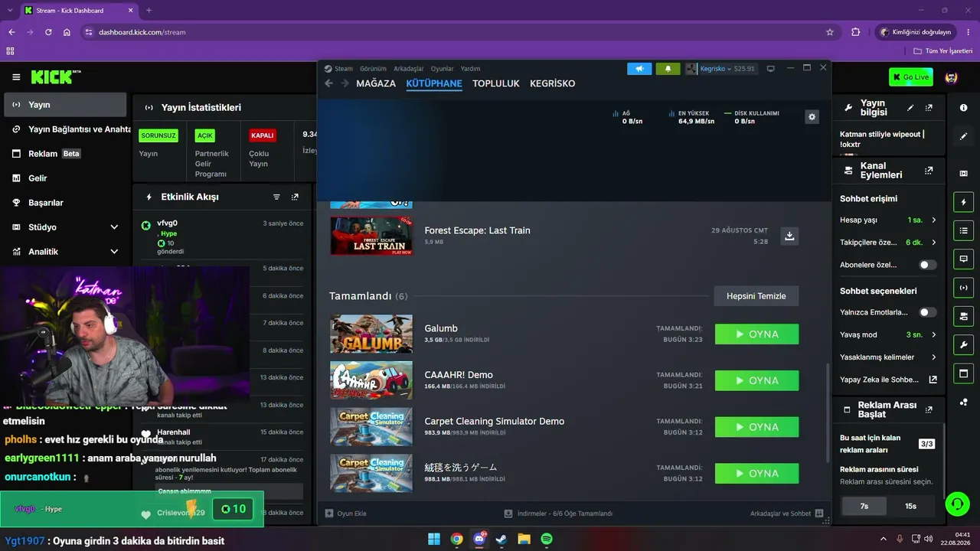Click the Galumb game thumbnail

(371, 334)
